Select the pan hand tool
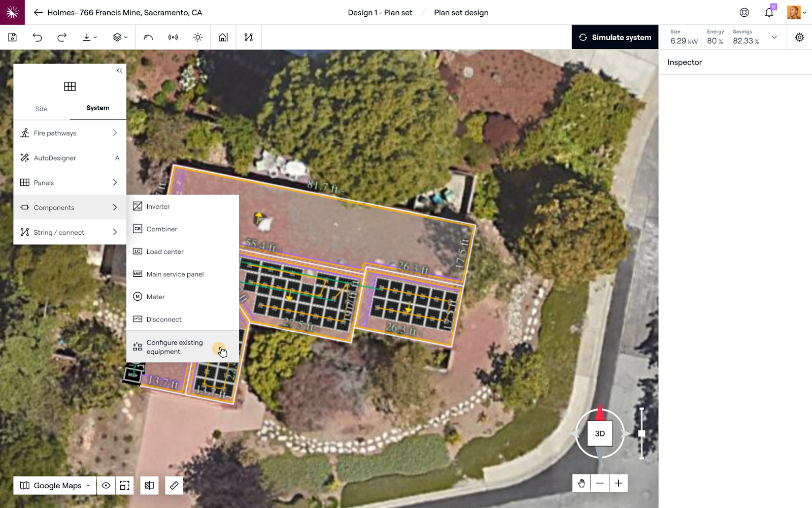Viewport: 812px width, 508px height. pyautogui.click(x=581, y=483)
